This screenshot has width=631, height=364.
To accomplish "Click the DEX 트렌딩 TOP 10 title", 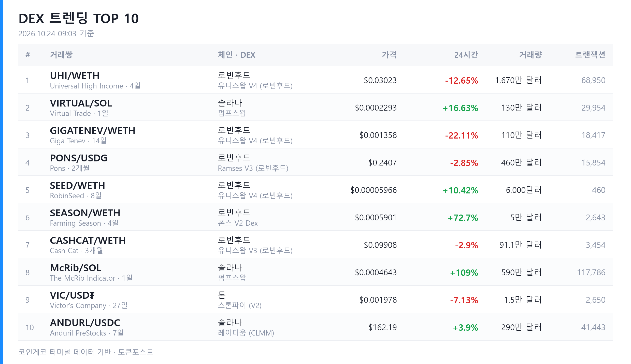I will [79, 19].
